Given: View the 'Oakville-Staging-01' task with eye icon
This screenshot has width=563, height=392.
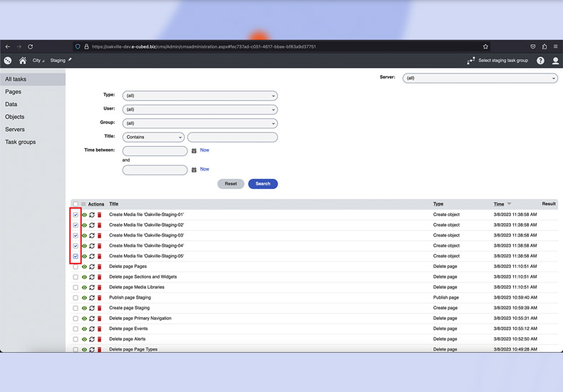Looking at the screenshot, I should [x=84, y=215].
